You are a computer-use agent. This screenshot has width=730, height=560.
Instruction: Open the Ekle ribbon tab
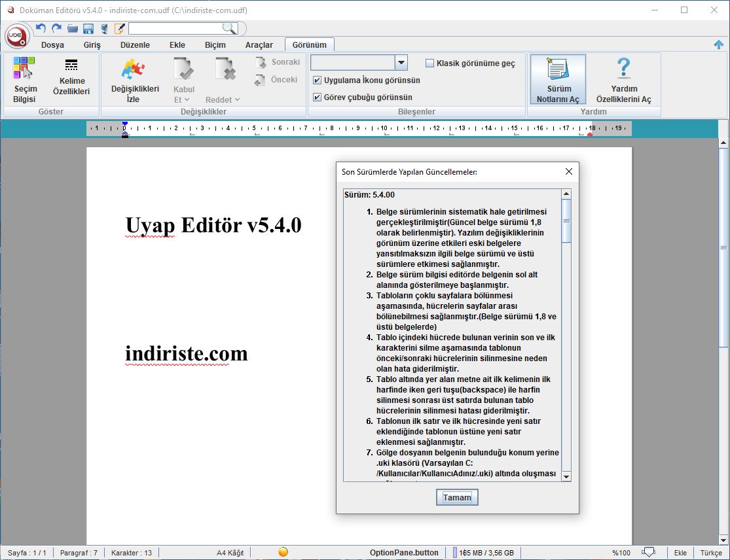(x=177, y=44)
